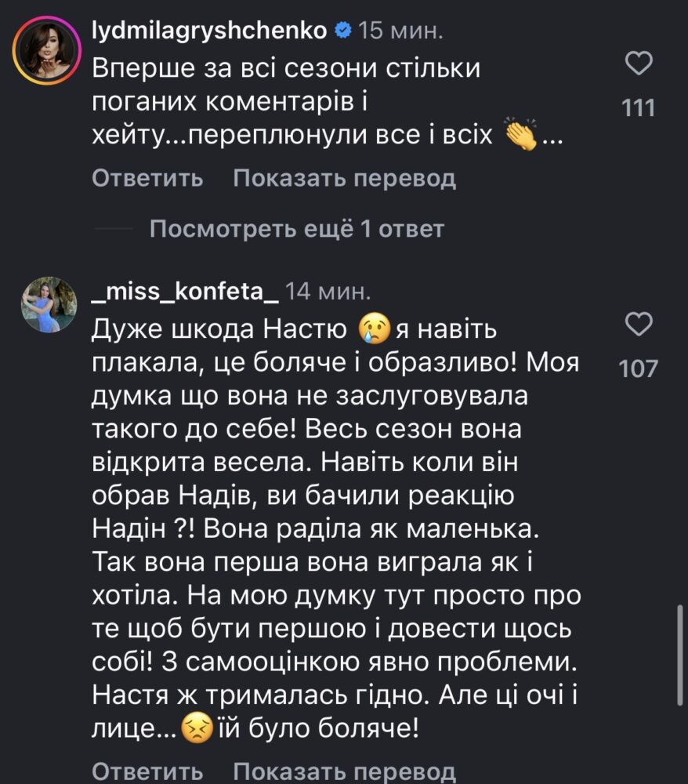Viewport: 688px width, 784px height.
Task: Show translation of lydmilagryshchenko's comment
Action: 344,179
